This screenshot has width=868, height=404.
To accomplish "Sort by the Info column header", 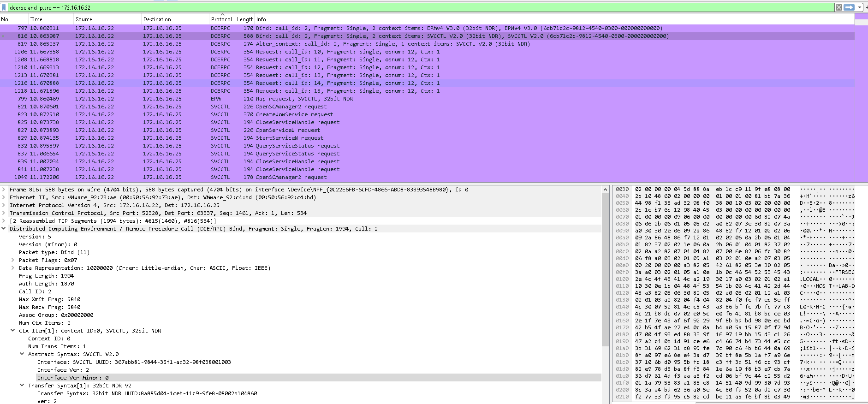I will 553,19.
